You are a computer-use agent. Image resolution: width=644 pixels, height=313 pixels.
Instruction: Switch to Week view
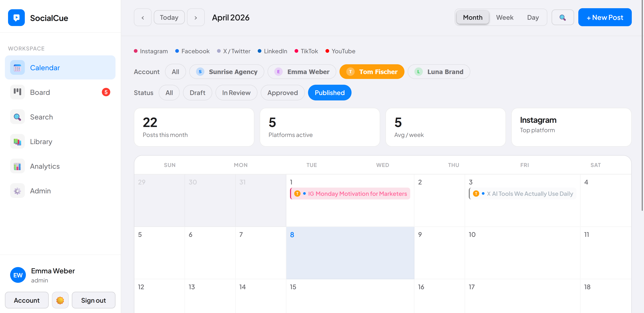[x=505, y=17]
